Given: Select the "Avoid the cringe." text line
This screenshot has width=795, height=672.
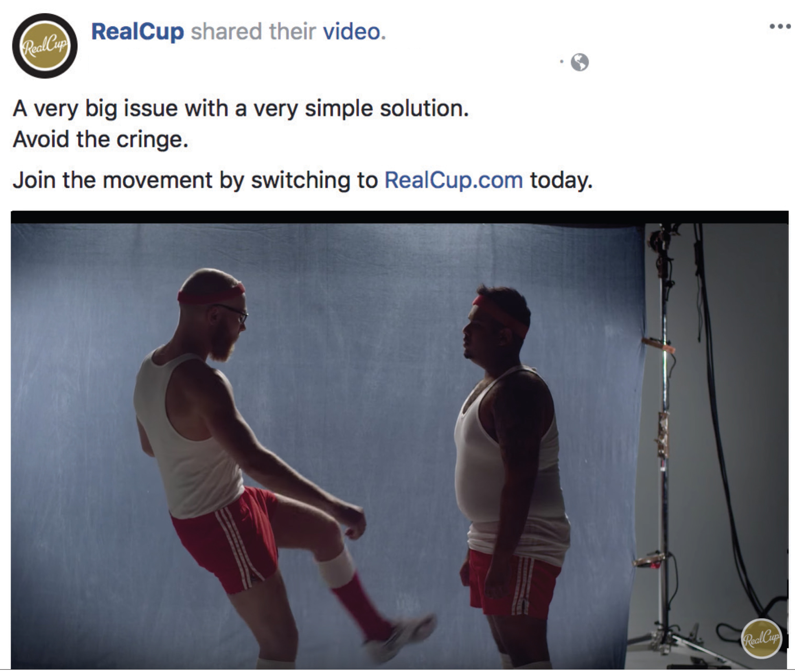Looking at the screenshot, I should click(x=101, y=140).
